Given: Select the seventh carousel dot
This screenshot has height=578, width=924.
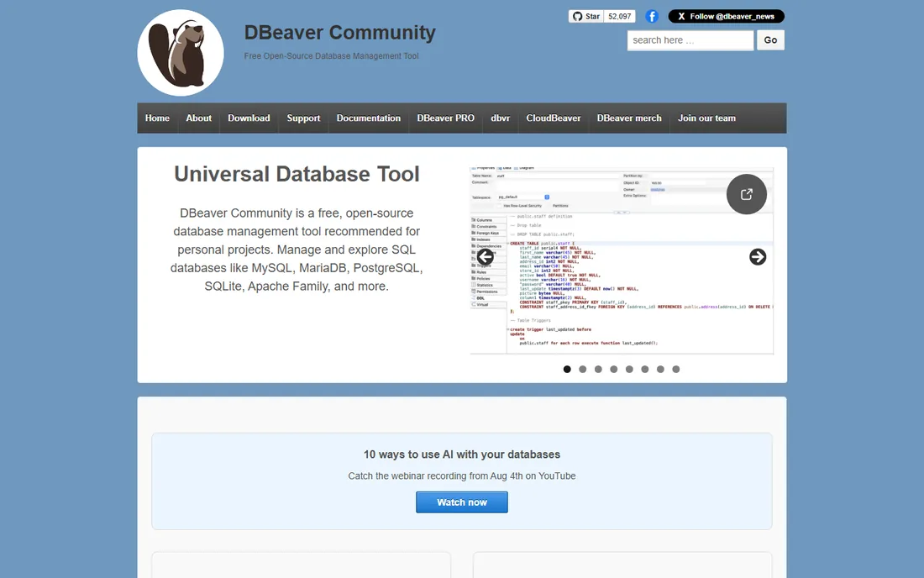Looking at the screenshot, I should (x=660, y=370).
